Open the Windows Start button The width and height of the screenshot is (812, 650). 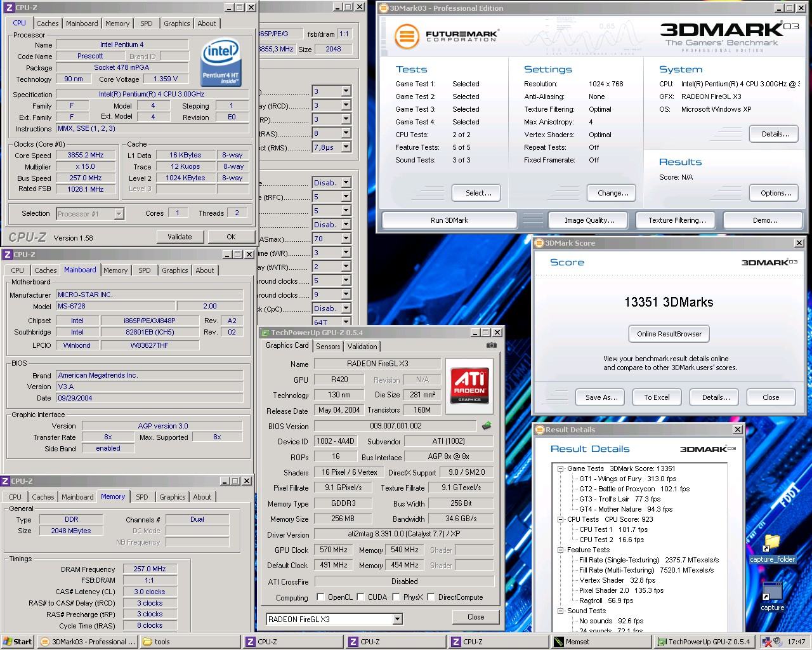(17, 641)
